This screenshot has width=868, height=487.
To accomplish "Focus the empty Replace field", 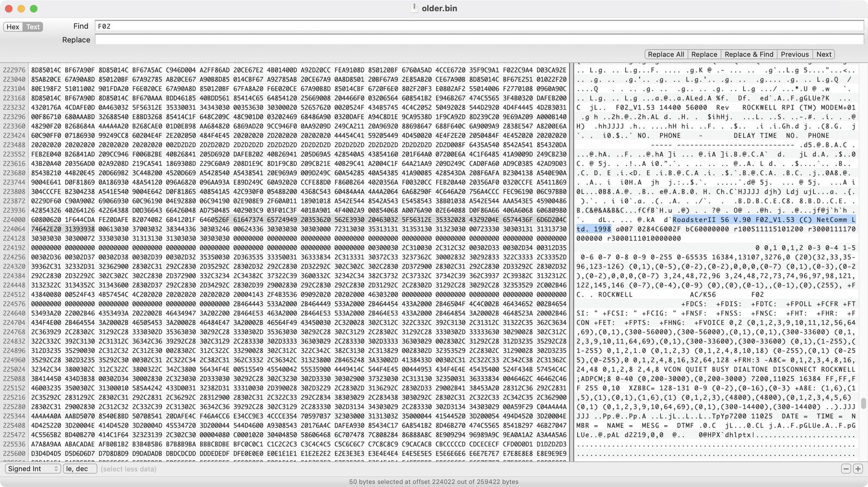I will pyautogui.click(x=479, y=40).
